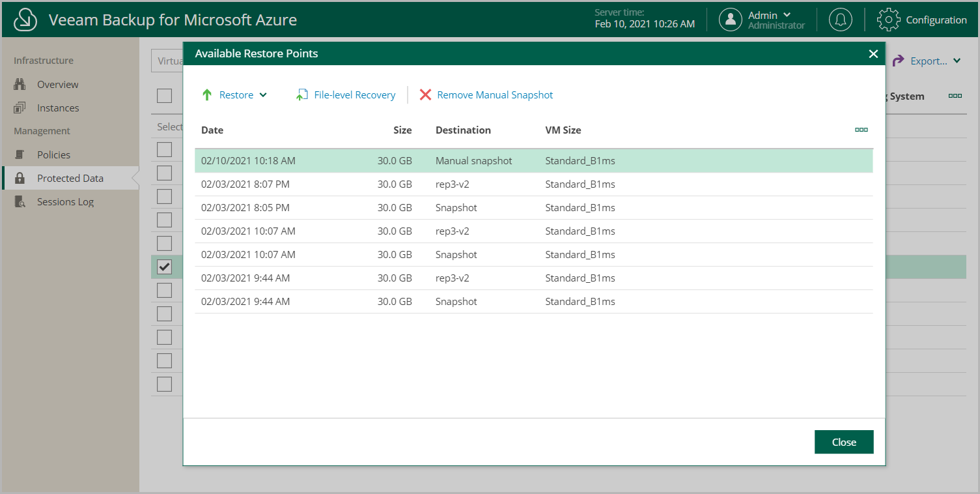Click the Policies sidebar icon
Screen dimensions: 980x494
(20, 154)
